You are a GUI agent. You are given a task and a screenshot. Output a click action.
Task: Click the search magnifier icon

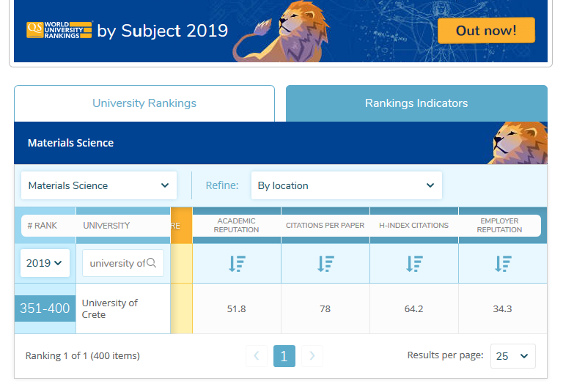[152, 263]
